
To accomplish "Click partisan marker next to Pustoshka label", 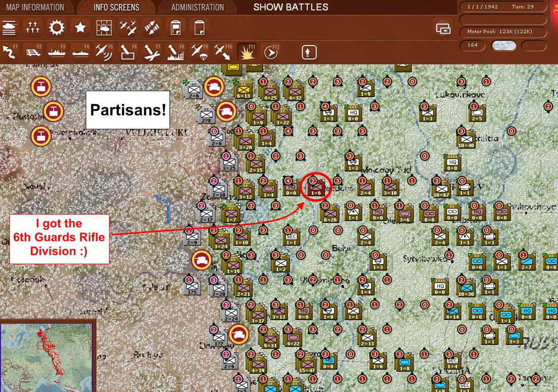I will click(54, 112).
